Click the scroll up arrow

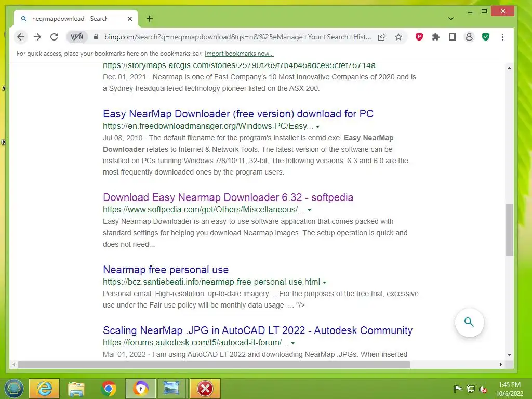coord(509,68)
